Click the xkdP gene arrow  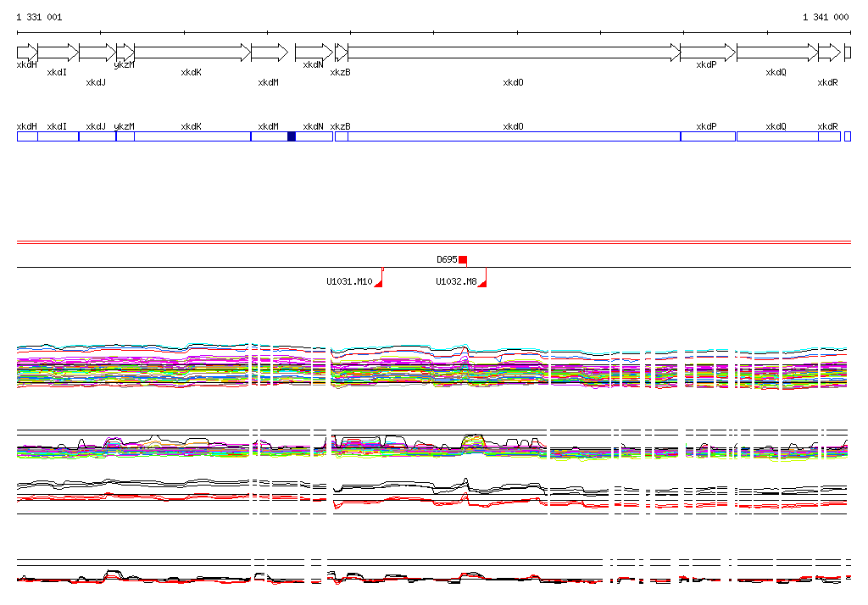pos(708,53)
